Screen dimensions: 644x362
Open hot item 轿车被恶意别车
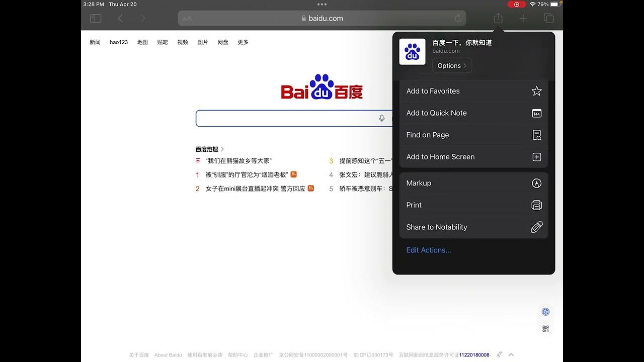tap(366, 189)
